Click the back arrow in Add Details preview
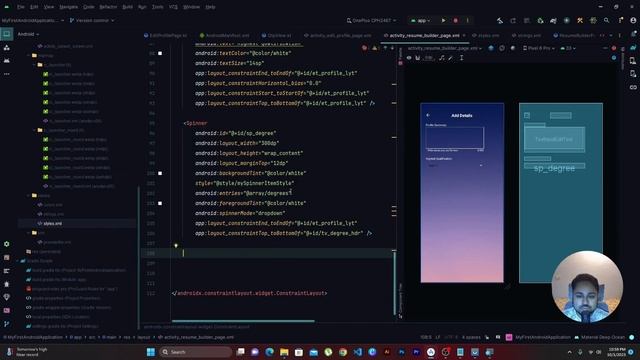The width and height of the screenshot is (640, 360). point(428,116)
